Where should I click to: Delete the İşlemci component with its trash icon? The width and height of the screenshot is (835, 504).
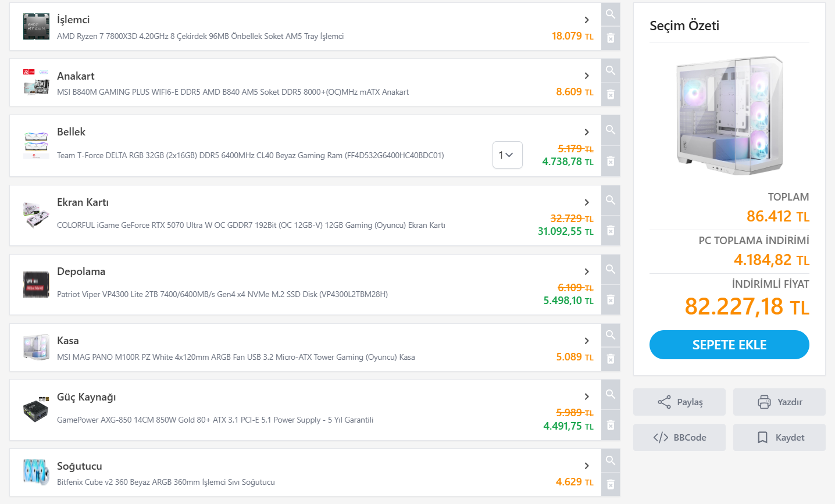tap(611, 38)
